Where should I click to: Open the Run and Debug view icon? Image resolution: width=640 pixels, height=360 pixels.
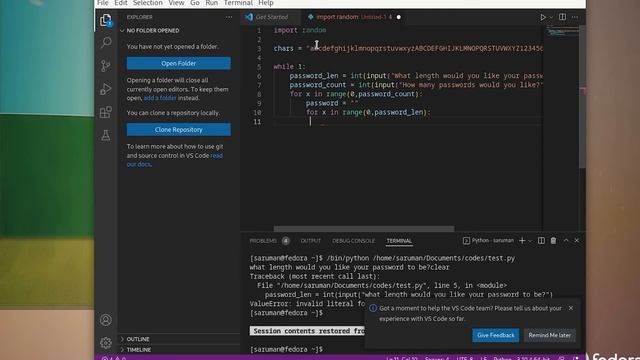(x=106, y=89)
